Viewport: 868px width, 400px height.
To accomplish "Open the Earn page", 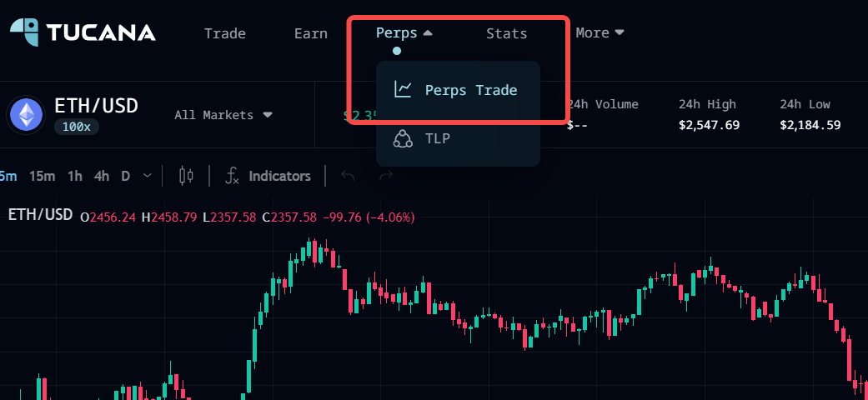I will pos(310,33).
